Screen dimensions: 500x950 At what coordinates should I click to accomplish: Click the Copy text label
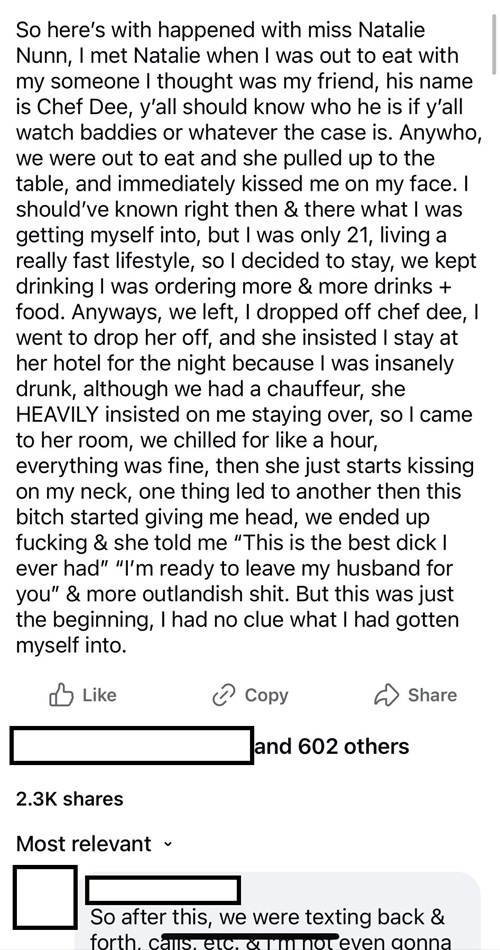tap(266, 696)
